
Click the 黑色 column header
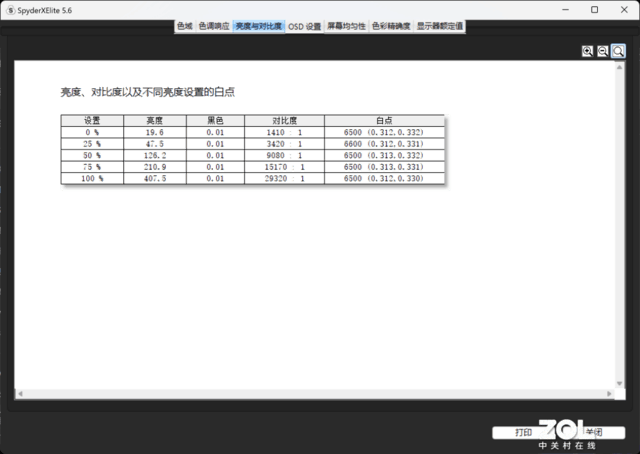coord(216,120)
